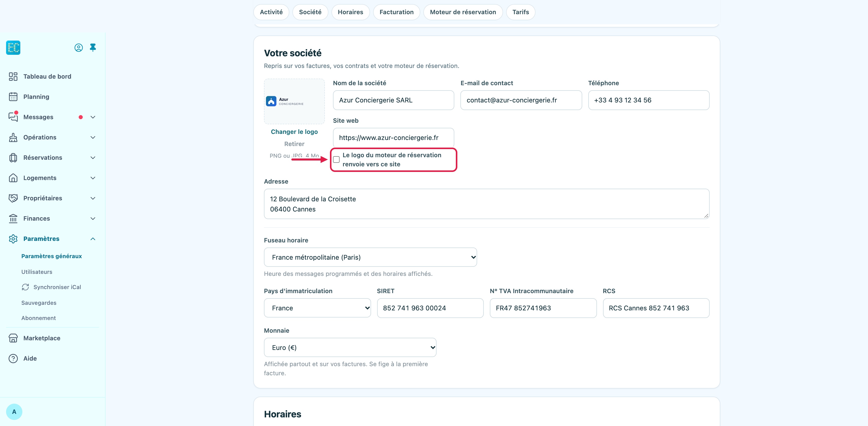Collapse the Paramètres section
The width and height of the screenshot is (868, 426).
pos(93,239)
